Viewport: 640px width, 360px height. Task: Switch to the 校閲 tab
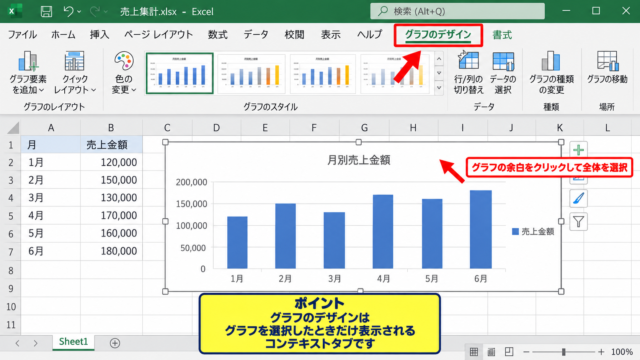(294, 35)
